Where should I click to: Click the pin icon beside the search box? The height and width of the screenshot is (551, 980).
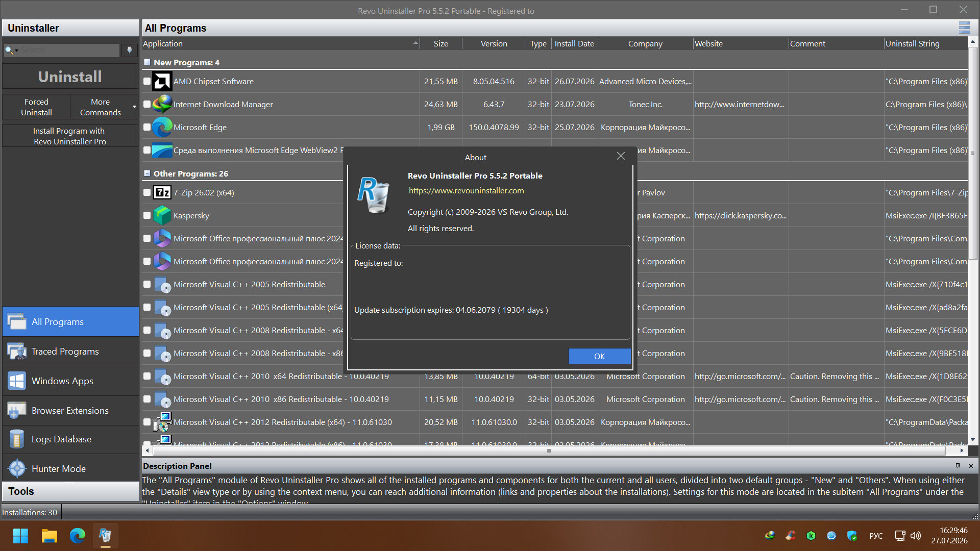130,50
